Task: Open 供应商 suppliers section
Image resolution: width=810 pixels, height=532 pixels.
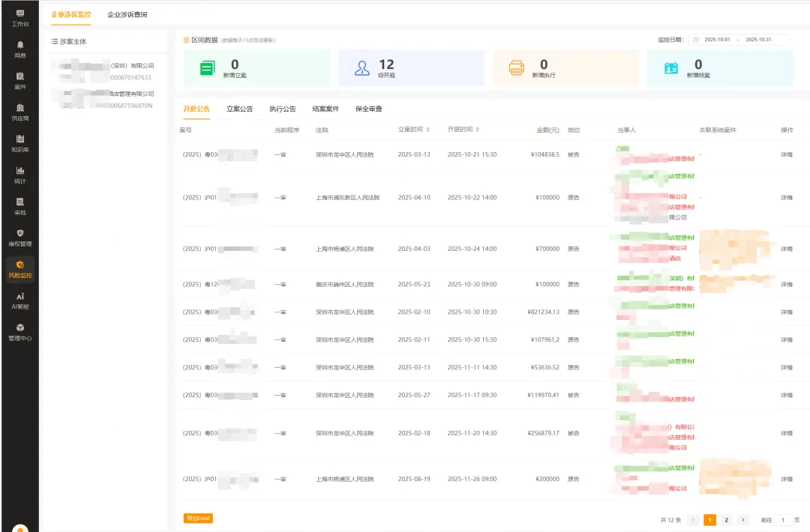Action: click(x=19, y=112)
